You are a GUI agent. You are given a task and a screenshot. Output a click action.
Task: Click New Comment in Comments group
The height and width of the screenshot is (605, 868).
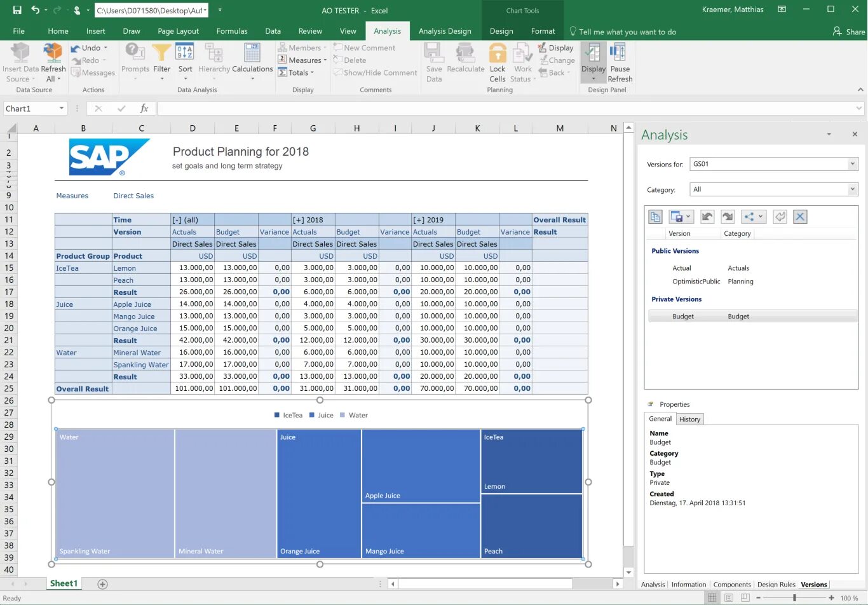pyautogui.click(x=364, y=48)
